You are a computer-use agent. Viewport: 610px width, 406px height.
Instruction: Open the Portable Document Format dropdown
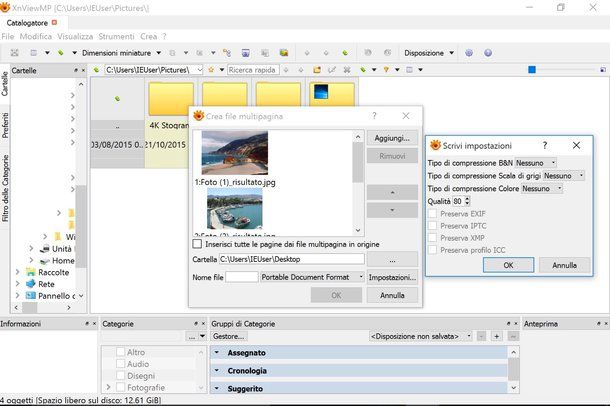312,277
